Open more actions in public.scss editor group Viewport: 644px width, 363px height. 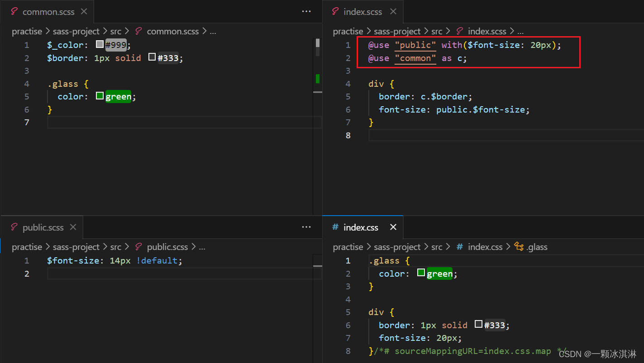[x=306, y=227]
